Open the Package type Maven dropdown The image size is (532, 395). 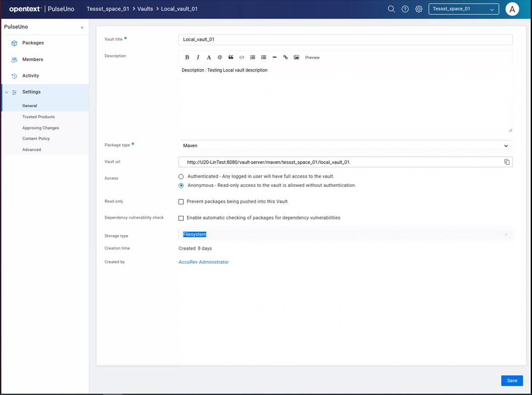345,146
